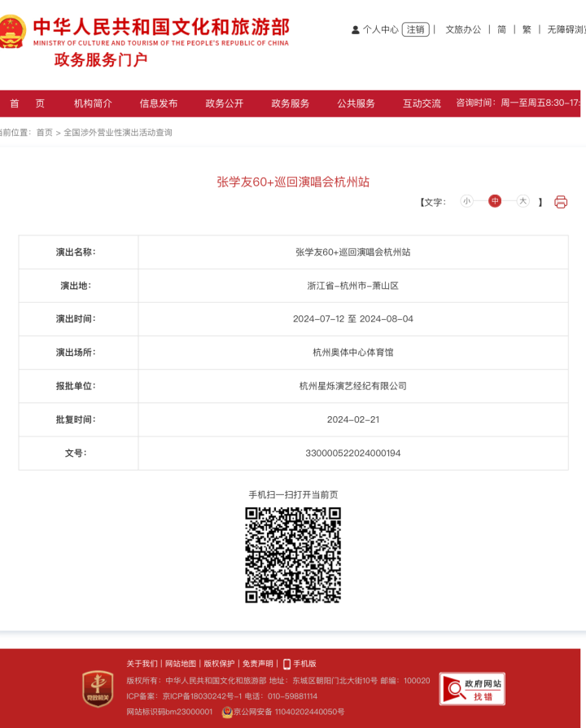The width and height of the screenshot is (586, 728).
Task: Open the 政务公开 menu
Action: 225,103
